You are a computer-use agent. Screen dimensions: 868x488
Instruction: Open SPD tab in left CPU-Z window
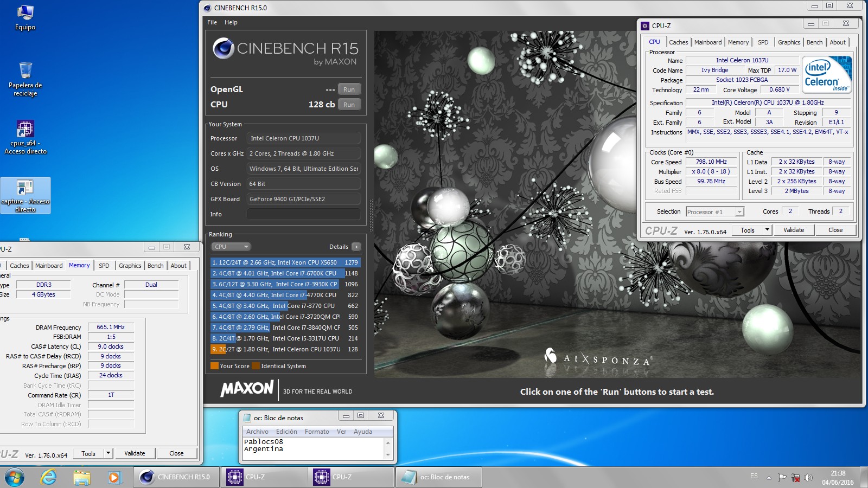pos(104,266)
